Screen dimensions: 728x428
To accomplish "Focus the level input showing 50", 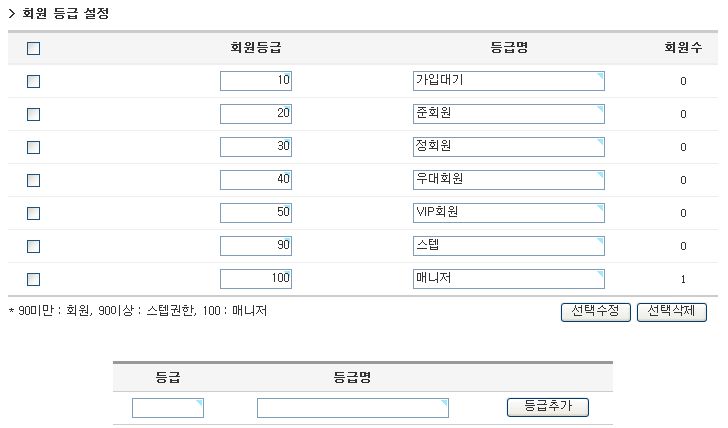I will [256, 213].
